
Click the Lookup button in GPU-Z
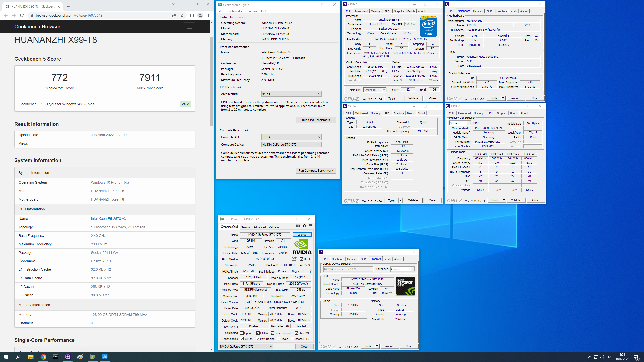(302, 235)
